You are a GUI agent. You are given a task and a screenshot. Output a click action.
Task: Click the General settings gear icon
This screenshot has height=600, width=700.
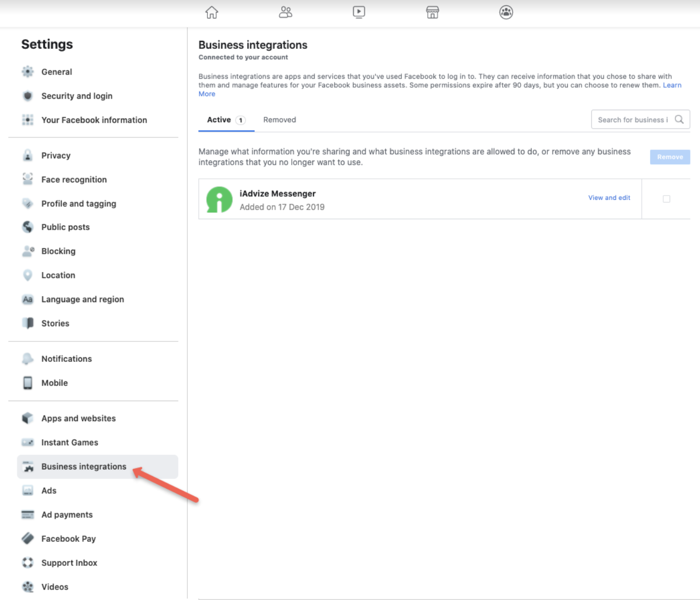[28, 72]
